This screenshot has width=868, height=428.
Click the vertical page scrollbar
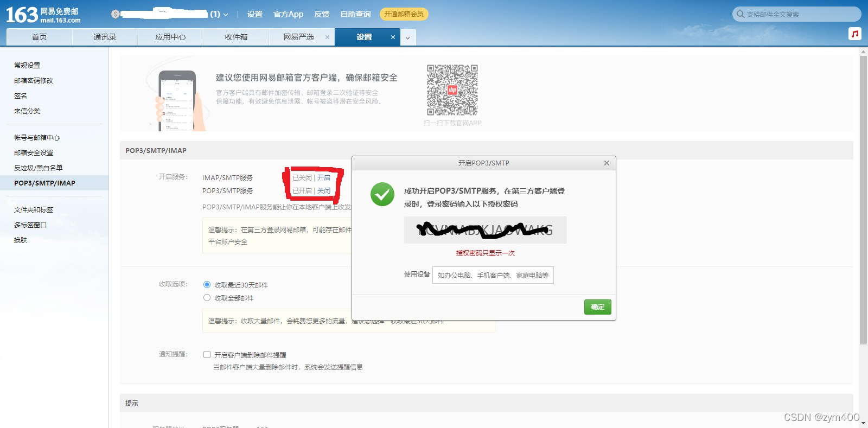click(x=863, y=200)
